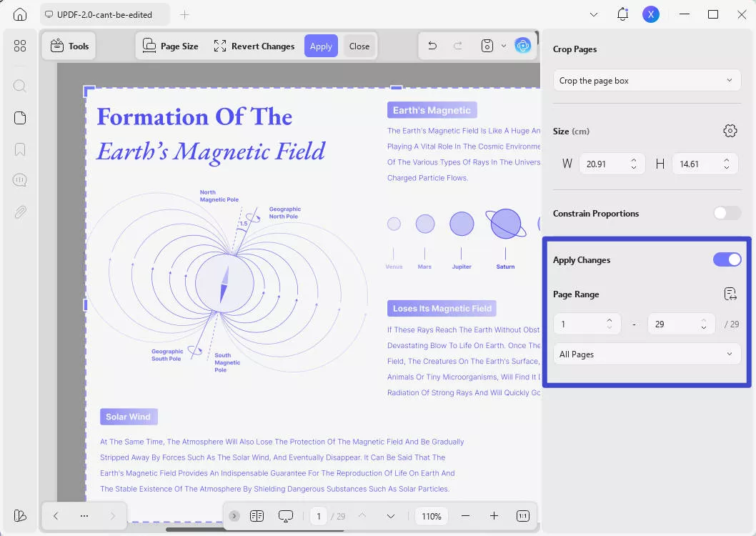Switch to the UPDF-2.0-cant-be-edited tab

click(106, 14)
